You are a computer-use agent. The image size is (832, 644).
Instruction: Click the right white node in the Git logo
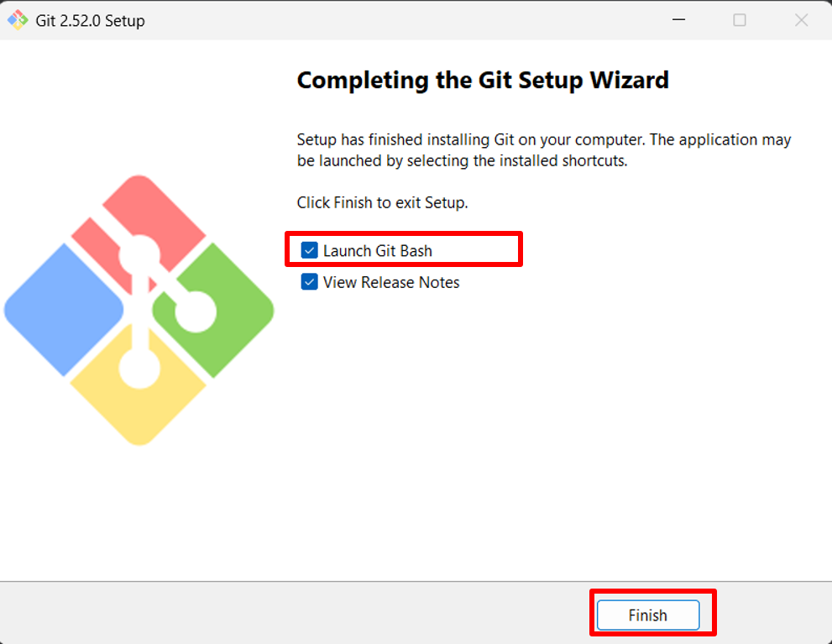click(x=196, y=312)
